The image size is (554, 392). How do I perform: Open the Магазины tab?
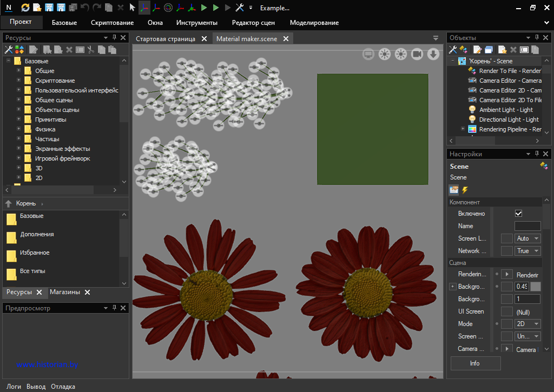click(x=64, y=292)
